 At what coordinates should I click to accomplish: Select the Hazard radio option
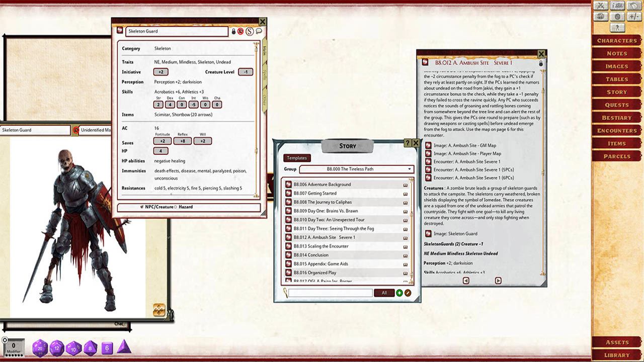coord(175,207)
